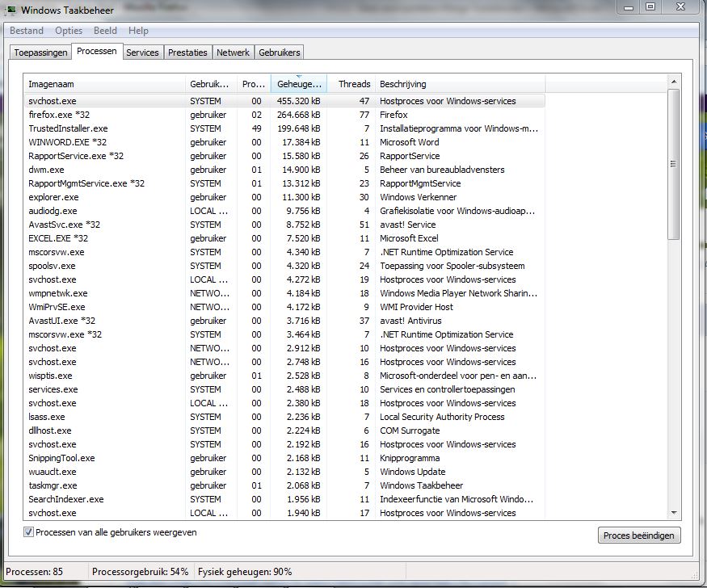Select the 'mscorsvw.exe *32' process
707x588 pixels.
point(284,334)
